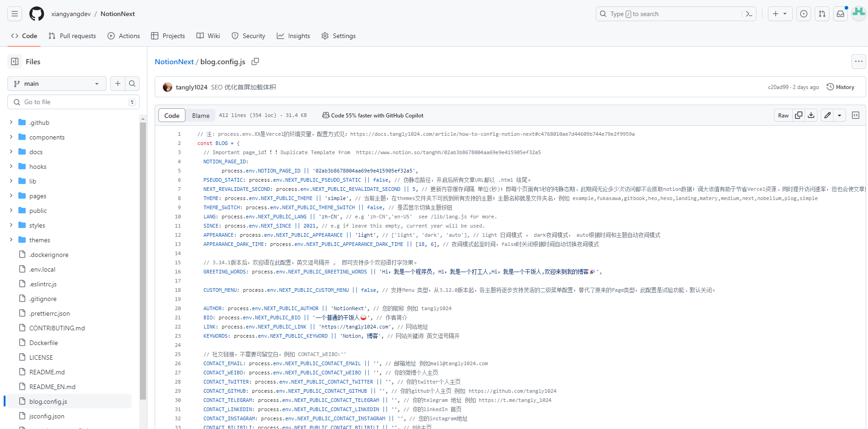This screenshot has width=868, height=429.
Task: Open the LICENSE file
Action: coord(41,357)
